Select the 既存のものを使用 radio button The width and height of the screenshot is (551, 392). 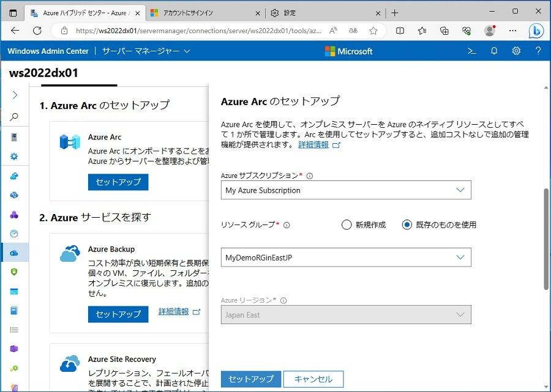407,224
